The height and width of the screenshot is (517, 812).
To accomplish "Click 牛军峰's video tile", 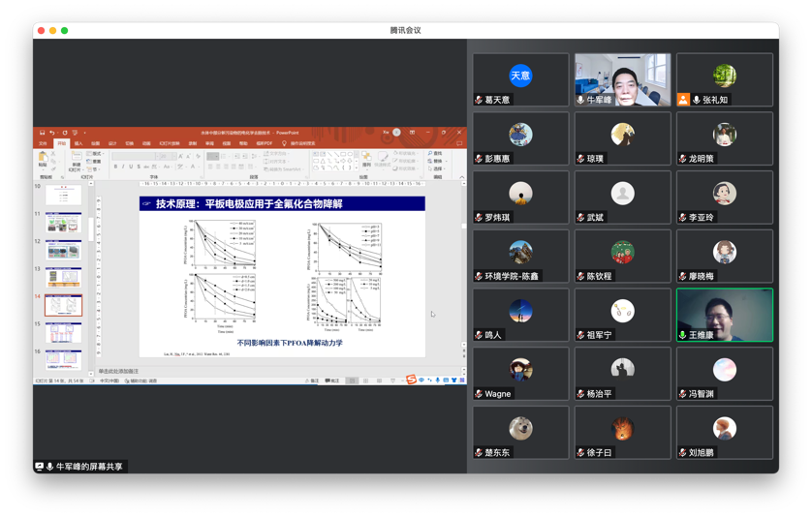I will (x=622, y=79).
